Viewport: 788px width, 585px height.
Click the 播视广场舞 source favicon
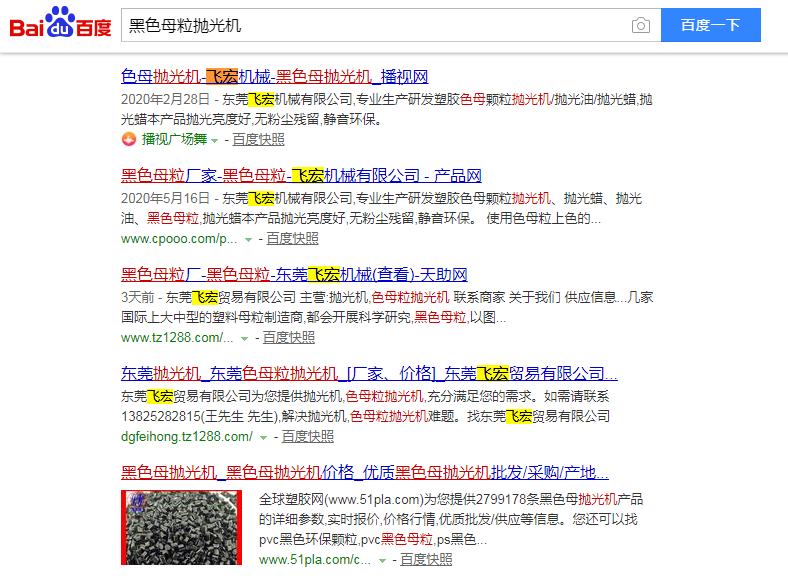tap(129, 139)
